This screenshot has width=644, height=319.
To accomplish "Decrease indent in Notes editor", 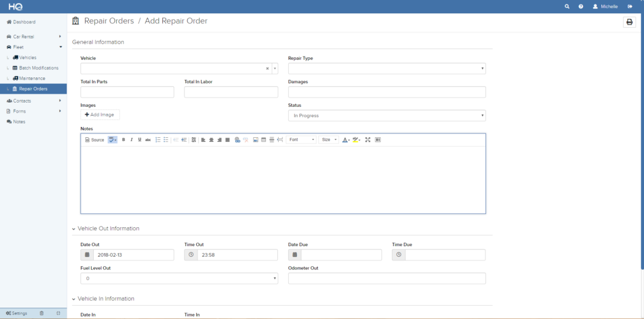I will point(176,140).
